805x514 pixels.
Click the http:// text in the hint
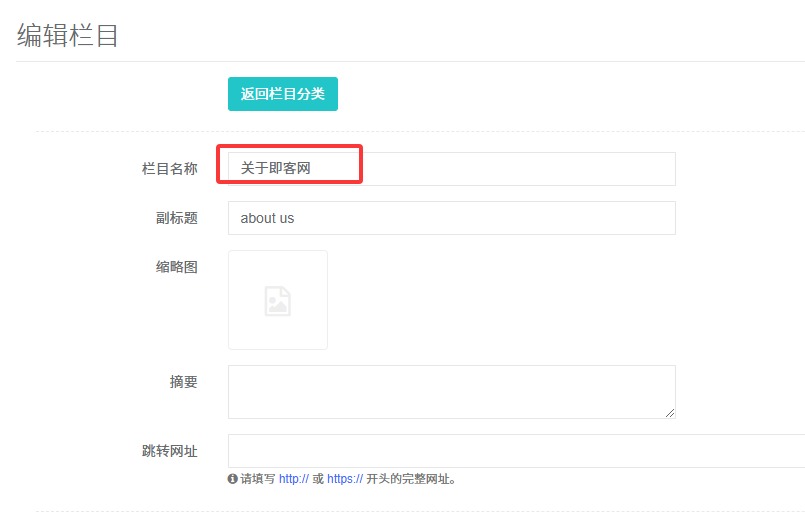293,479
